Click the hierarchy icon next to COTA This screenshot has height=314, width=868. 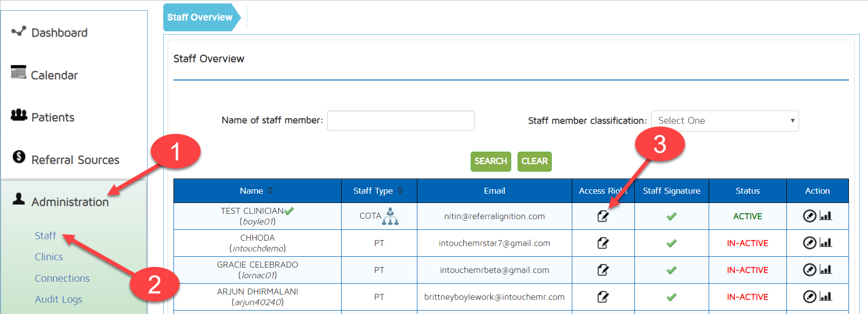point(390,216)
